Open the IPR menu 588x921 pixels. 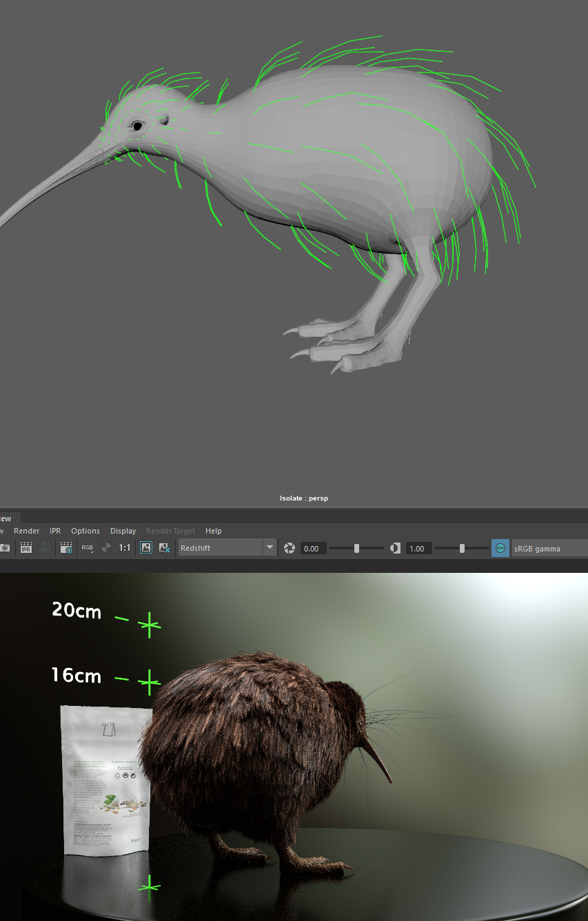pos(55,531)
